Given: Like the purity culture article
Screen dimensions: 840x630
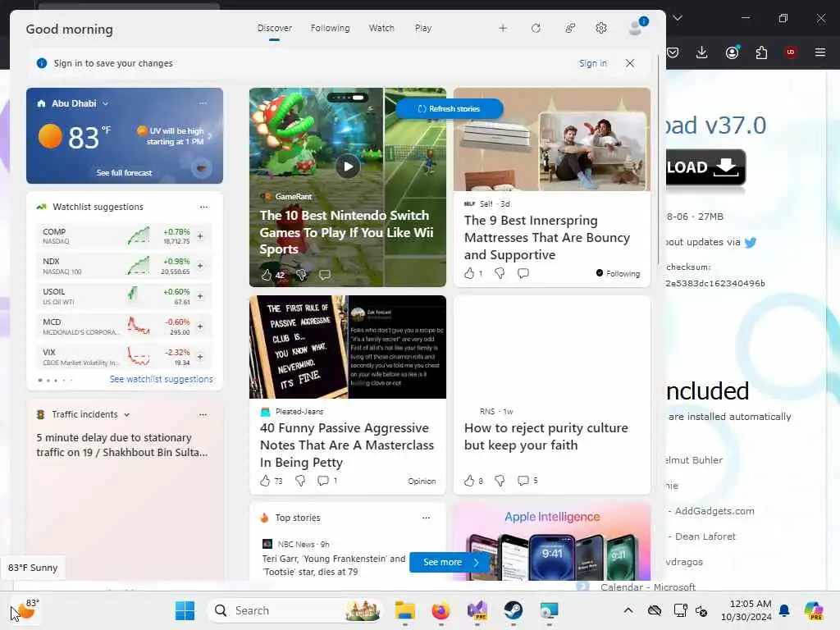Looking at the screenshot, I should [x=469, y=481].
